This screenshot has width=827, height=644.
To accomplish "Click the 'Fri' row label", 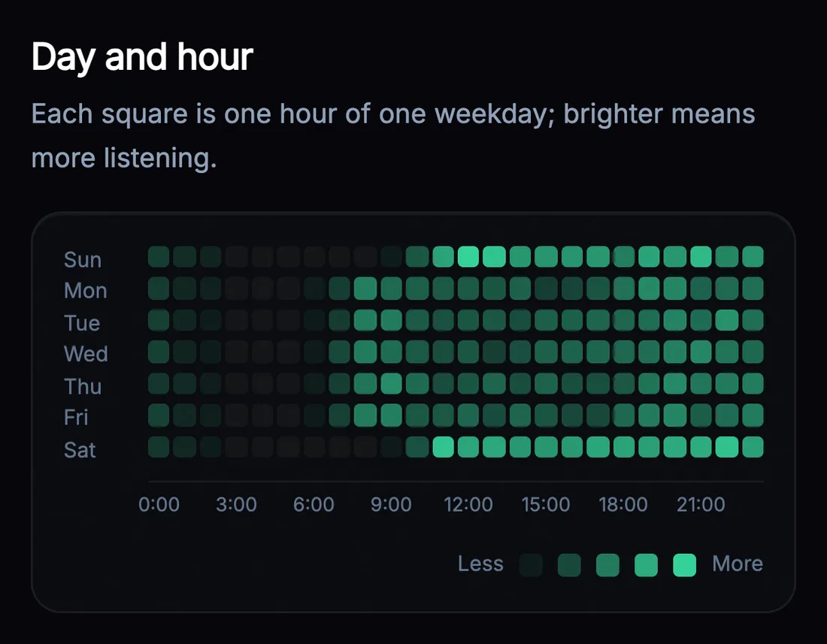I will pyautogui.click(x=76, y=418).
